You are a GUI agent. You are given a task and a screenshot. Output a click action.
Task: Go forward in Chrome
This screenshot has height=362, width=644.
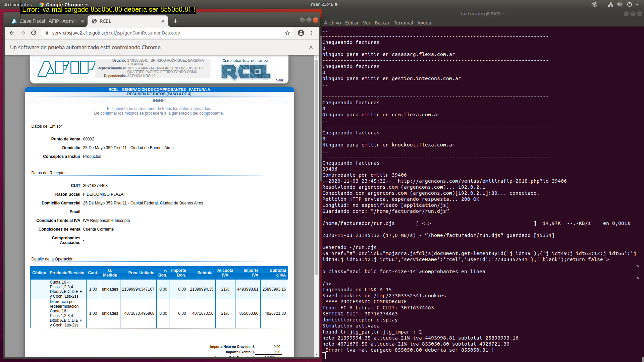coord(23,33)
